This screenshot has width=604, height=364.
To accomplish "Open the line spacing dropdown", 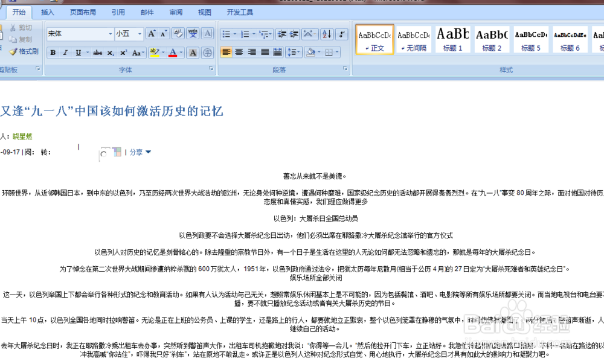I will [x=295, y=52].
